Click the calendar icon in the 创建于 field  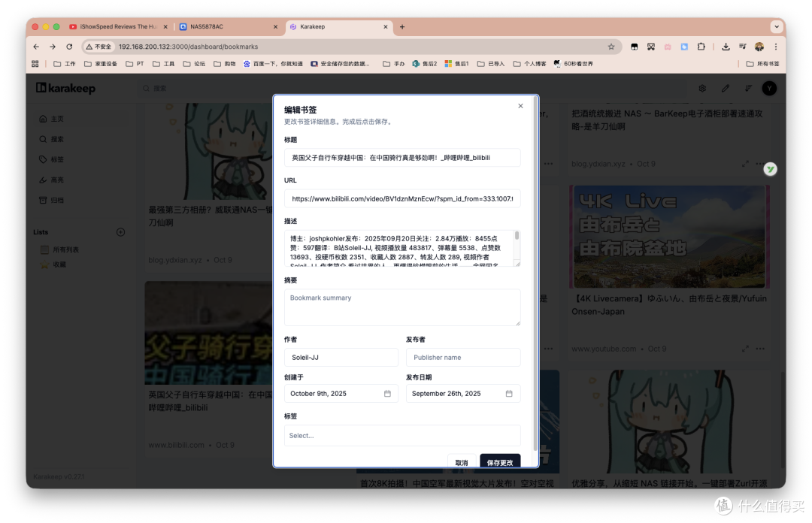[387, 394]
